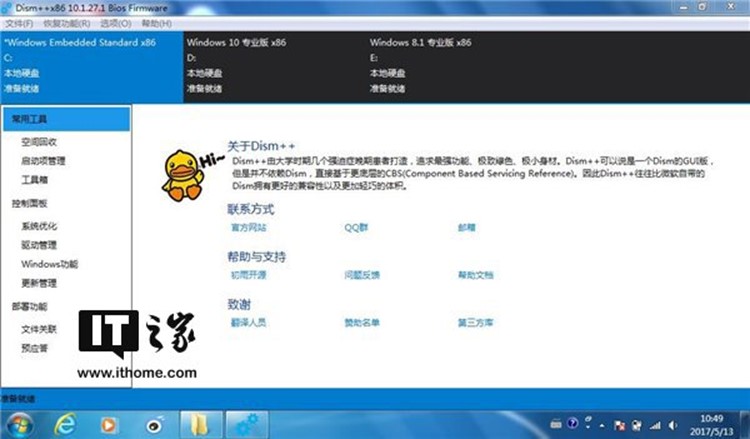Open Internet Explorer from the taskbar
The height and width of the screenshot is (439, 750).
point(65,423)
